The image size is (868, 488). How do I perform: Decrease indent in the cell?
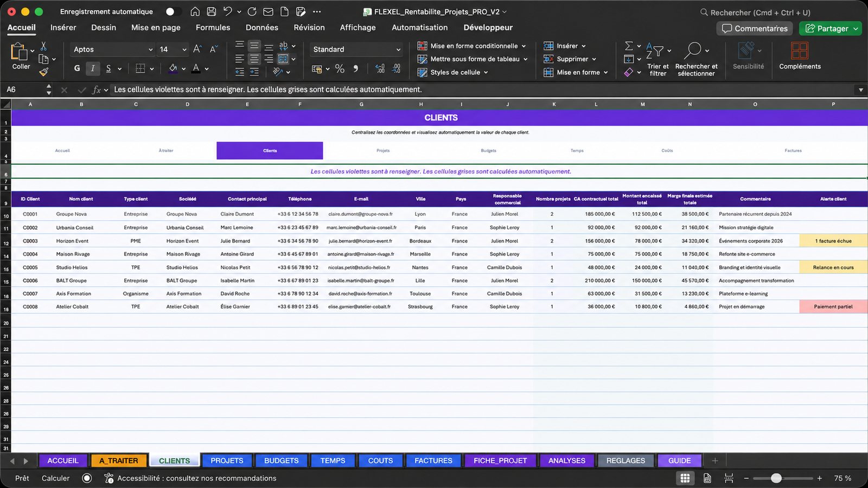coord(240,72)
